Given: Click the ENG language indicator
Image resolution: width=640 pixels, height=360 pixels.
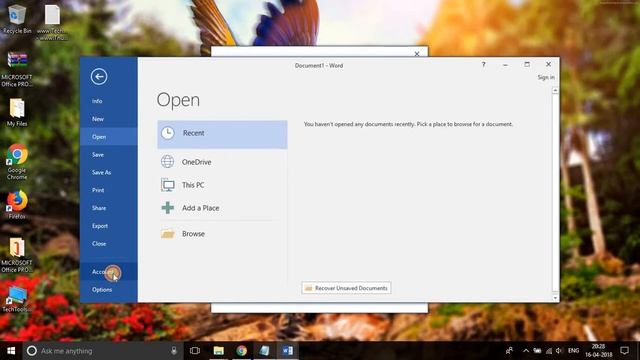Looking at the screenshot, I should tap(573, 351).
